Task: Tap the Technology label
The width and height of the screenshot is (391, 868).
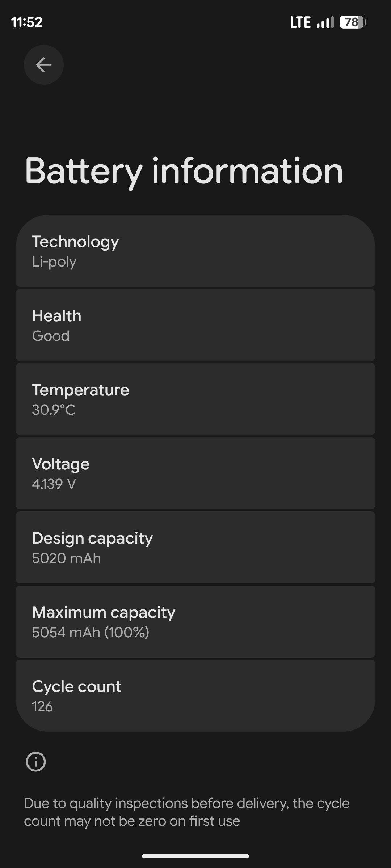Action: [75, 242]
